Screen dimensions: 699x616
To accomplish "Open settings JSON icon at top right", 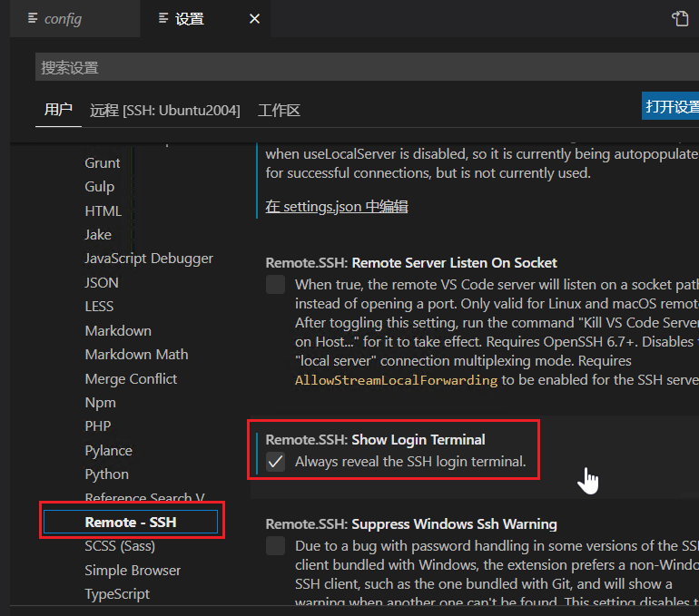I will [x=680, y=19].
